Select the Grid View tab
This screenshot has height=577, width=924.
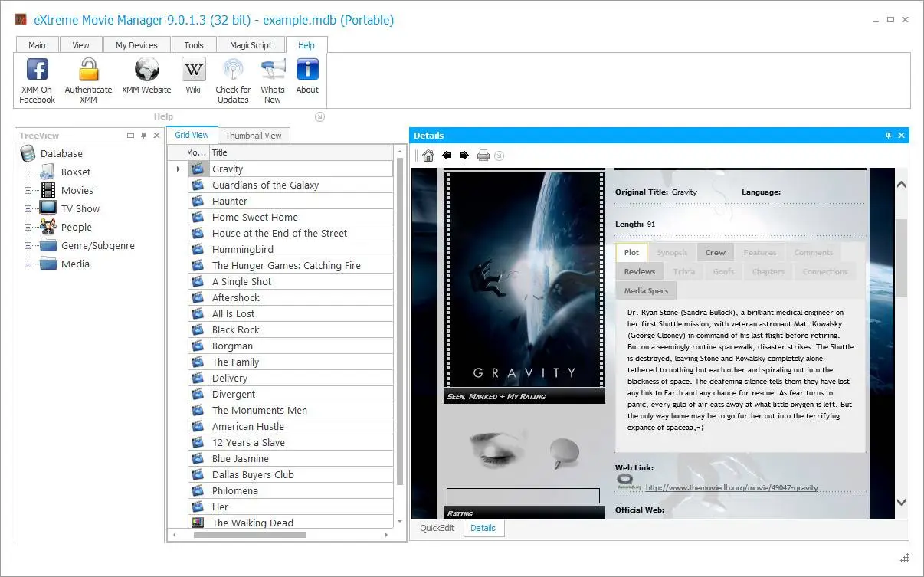pyautogui.click(x=192, y=135)
